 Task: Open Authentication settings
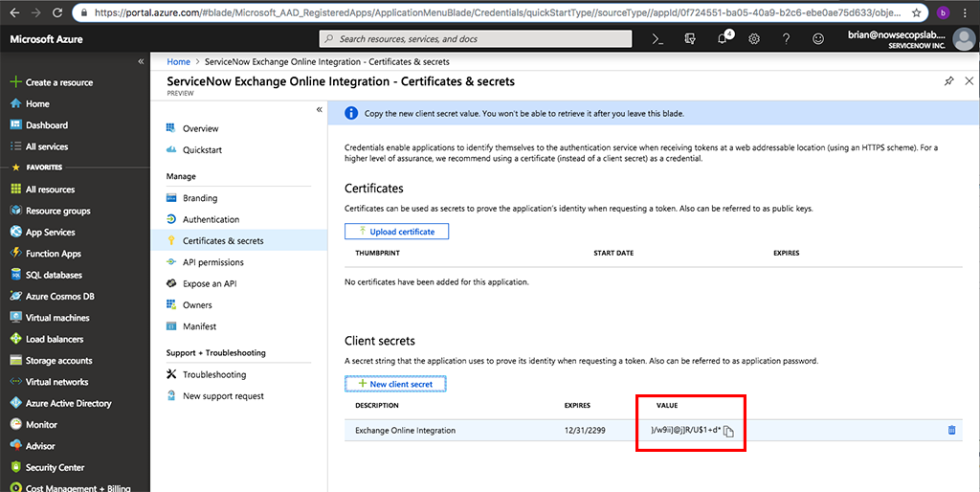[x=203, y=219]
